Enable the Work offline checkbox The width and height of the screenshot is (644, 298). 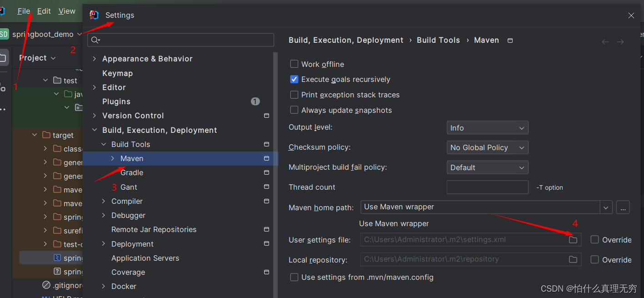(x=294, y=64)
